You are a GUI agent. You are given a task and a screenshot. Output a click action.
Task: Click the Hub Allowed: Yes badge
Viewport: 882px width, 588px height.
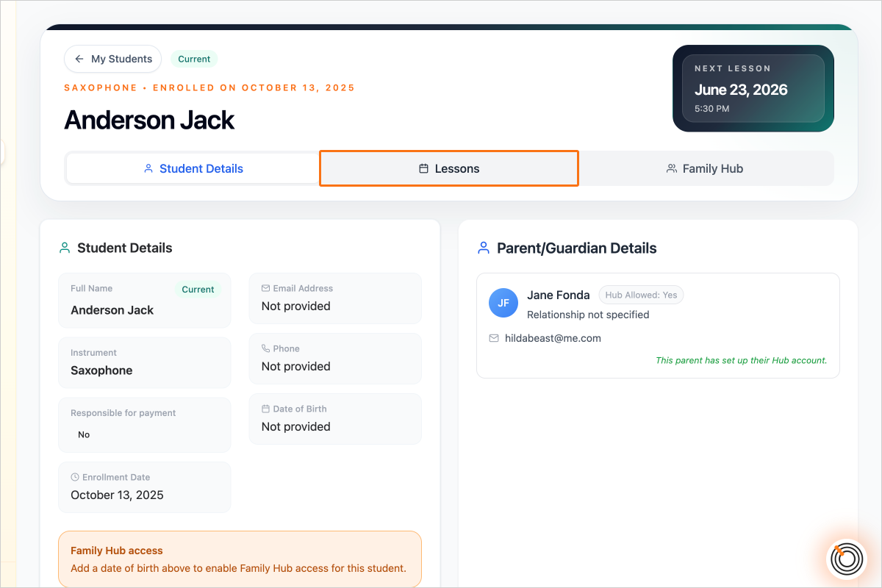click(641, 295)
